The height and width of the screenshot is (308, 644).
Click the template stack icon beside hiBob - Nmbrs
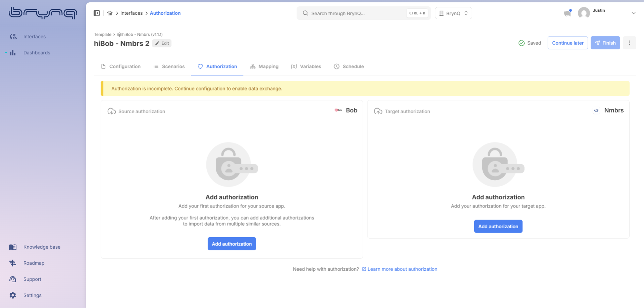[119, 35]
